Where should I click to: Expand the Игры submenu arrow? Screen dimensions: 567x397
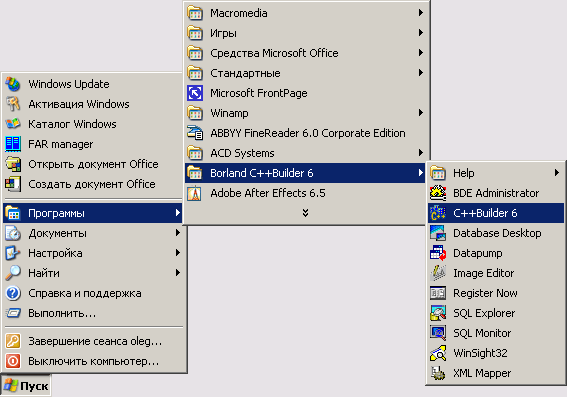[x=421, y=33]
